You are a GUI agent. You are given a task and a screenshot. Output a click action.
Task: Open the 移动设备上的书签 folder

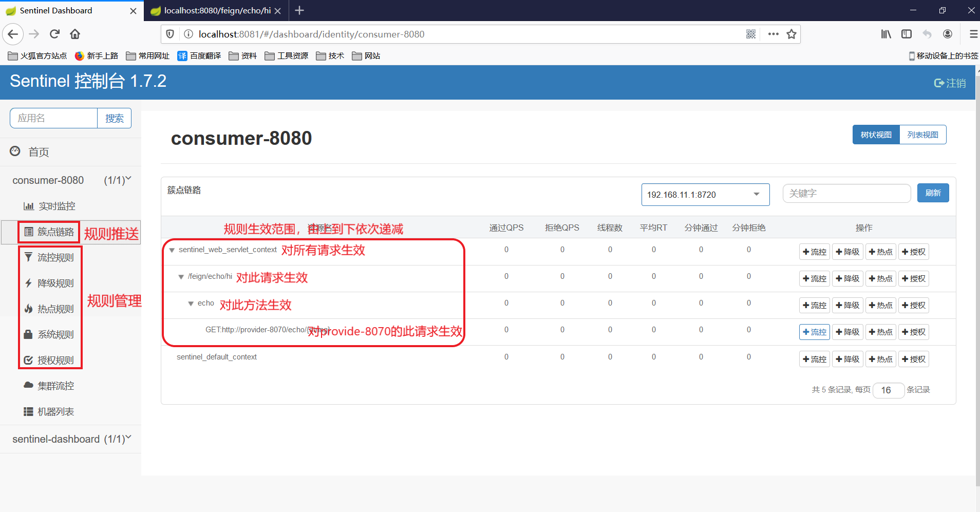944,55
